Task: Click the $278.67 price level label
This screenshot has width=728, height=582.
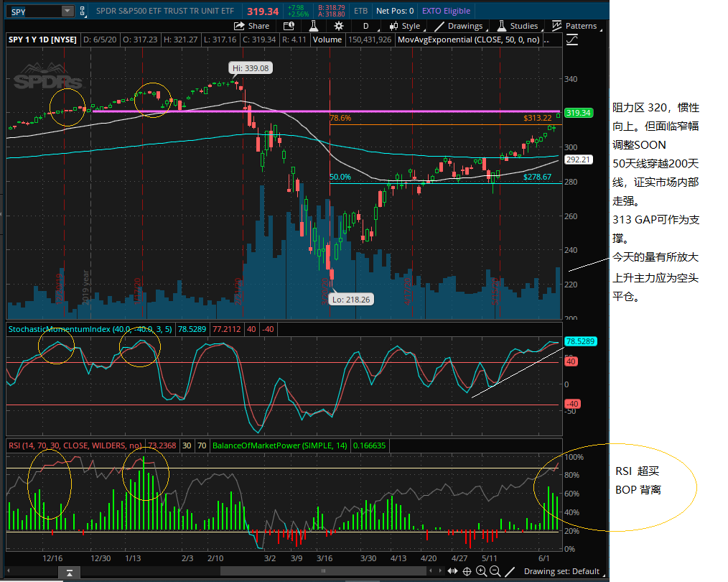Action: click(538, 177)
